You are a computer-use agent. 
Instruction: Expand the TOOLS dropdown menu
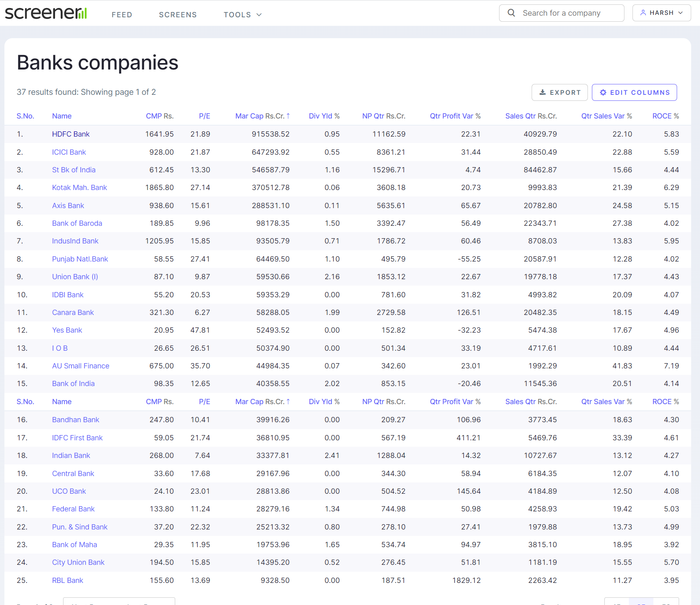243,15
